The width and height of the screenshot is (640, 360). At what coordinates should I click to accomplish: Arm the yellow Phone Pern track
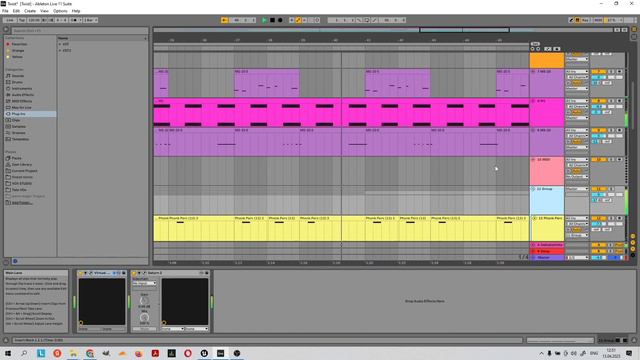click(620, 218)
